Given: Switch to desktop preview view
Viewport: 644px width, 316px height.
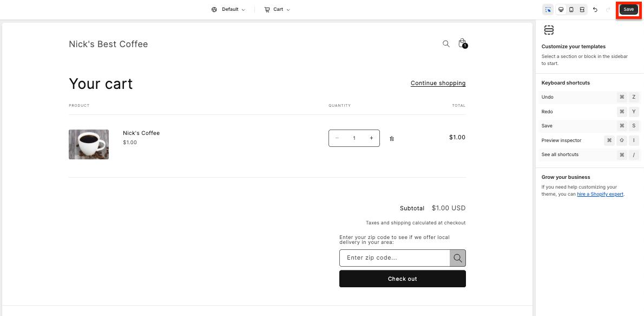Looking at the screenshot, I should (x=561, y=9).
